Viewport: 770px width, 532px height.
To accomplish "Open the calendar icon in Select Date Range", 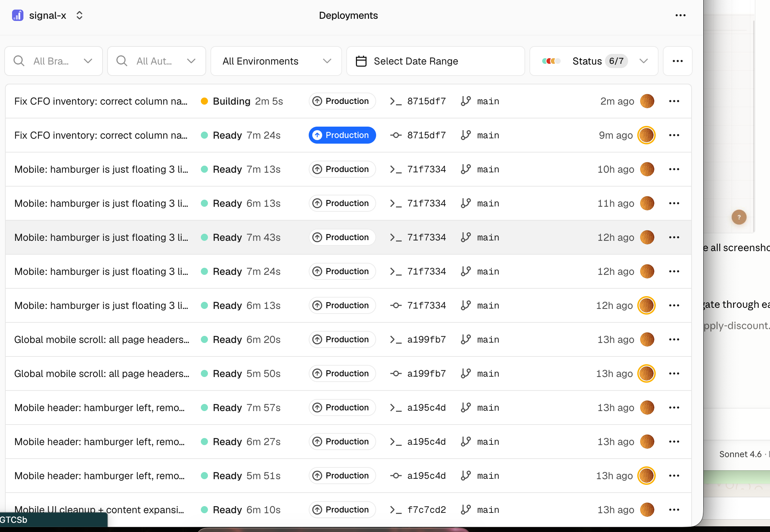I will pyautogui.click(x=361, y=61).
